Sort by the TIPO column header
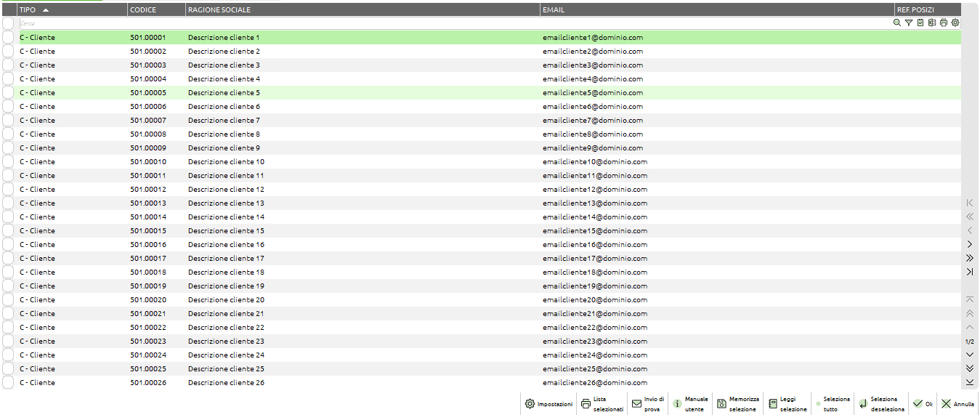The width and height of the screenshot is (980, 420). (34, 10)
